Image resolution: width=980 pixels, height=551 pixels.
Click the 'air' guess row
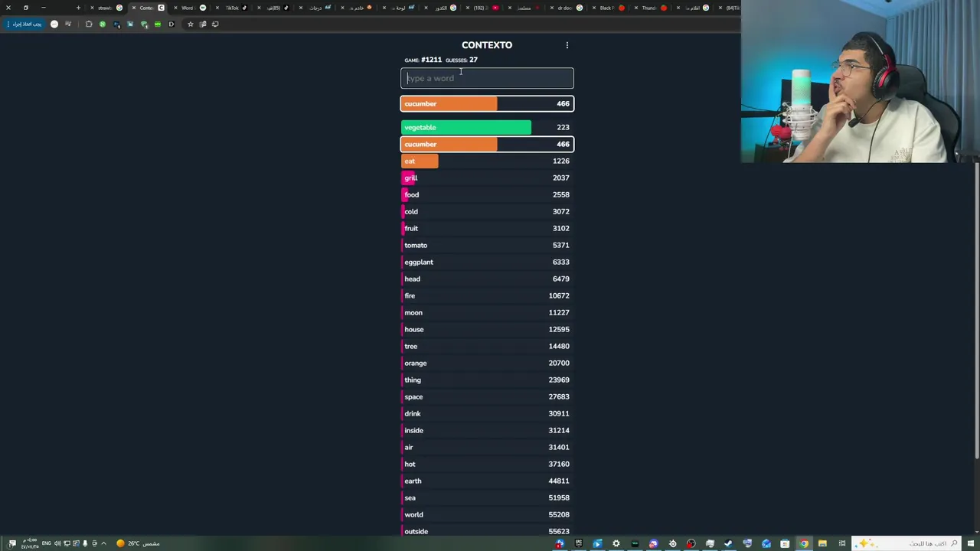click(x=487, y=447)
